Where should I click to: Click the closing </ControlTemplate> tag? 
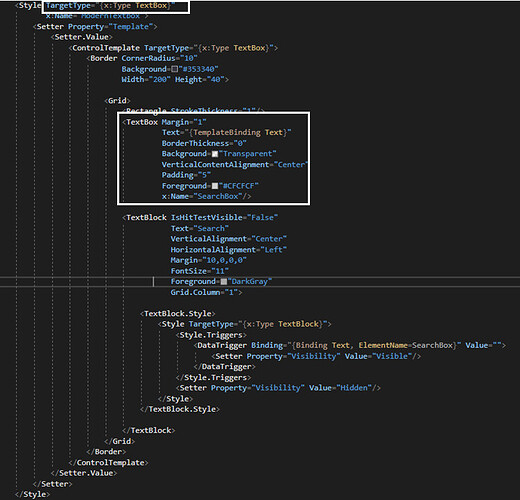point(108,463)
